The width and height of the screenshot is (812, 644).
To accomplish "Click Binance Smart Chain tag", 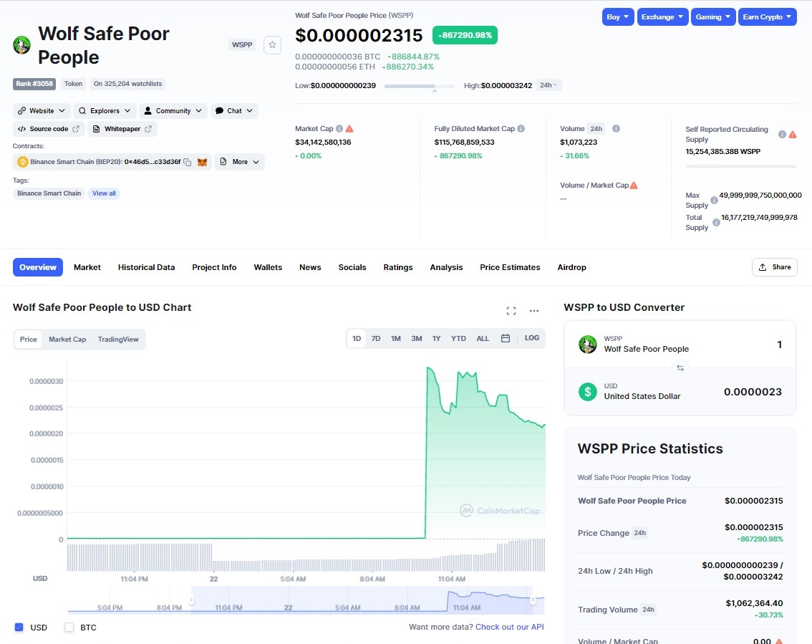I will coord(49,193).
